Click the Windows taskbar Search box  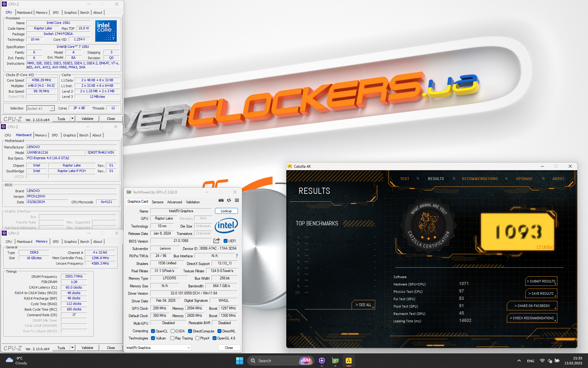(x=280, y=361)
